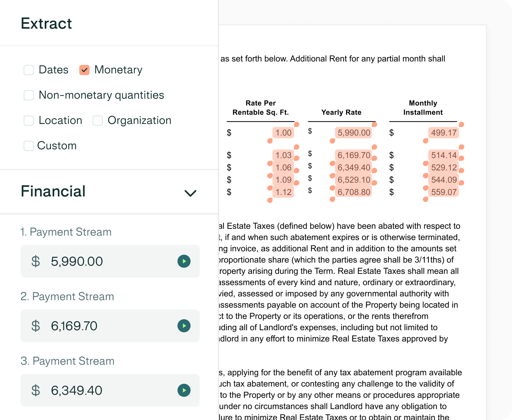Collapse the Financial section chevron
512x420 pixels.
click(190, 193)
